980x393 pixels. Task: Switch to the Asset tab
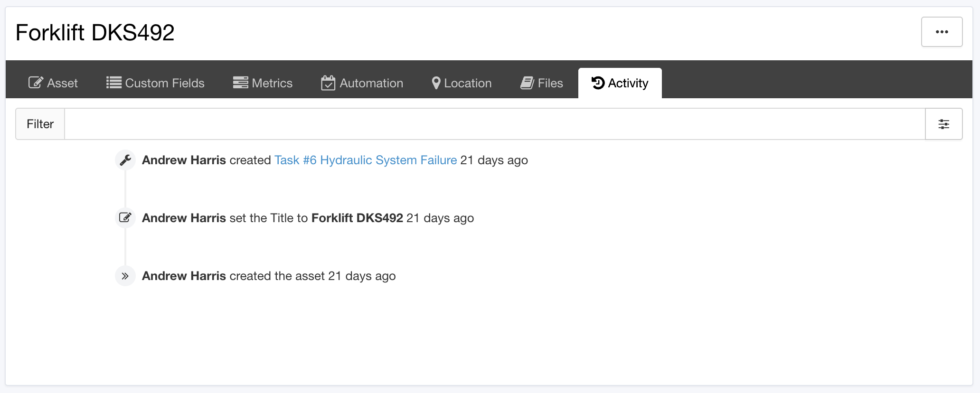53,83
